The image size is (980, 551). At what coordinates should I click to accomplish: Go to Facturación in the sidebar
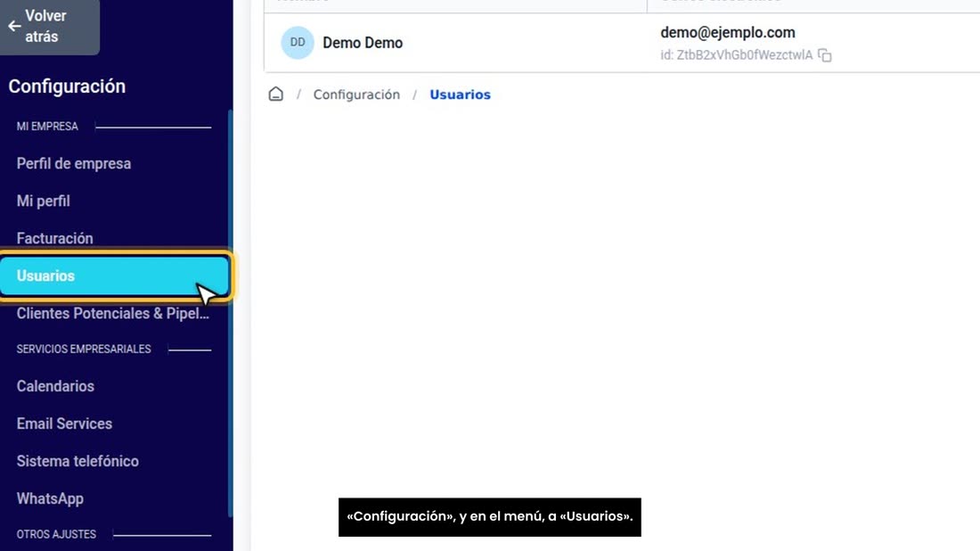[55, 239]
